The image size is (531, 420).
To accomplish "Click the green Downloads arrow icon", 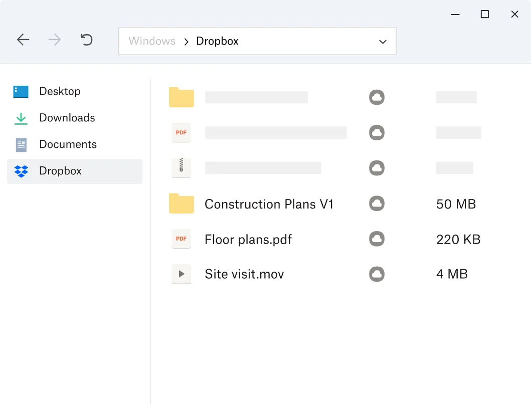I will click(21, 118).
